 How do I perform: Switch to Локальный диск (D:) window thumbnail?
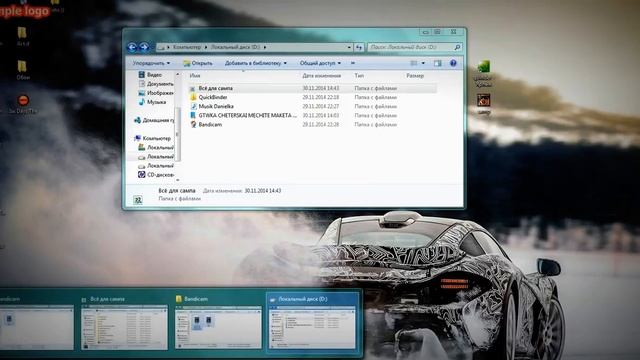point(312,322)
